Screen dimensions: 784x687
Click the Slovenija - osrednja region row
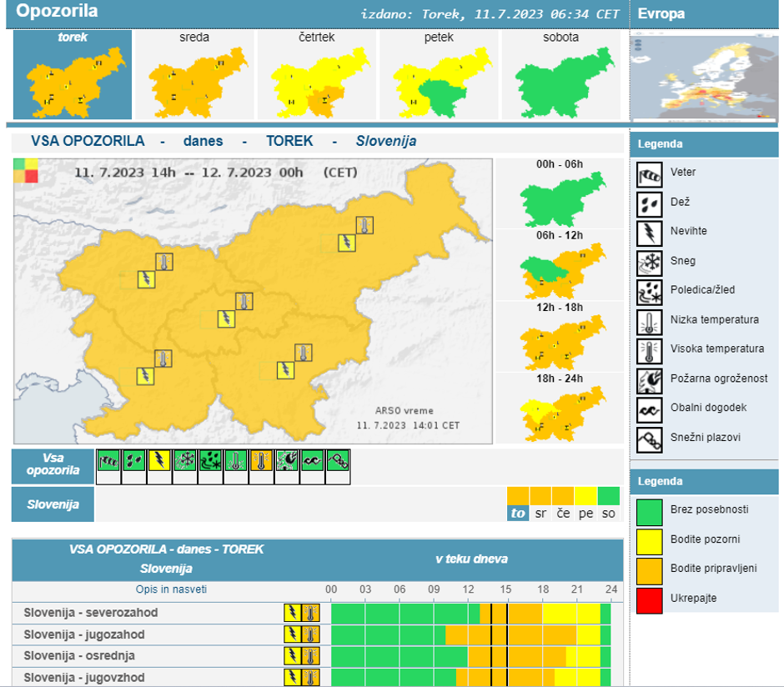[x=79, y=656]
